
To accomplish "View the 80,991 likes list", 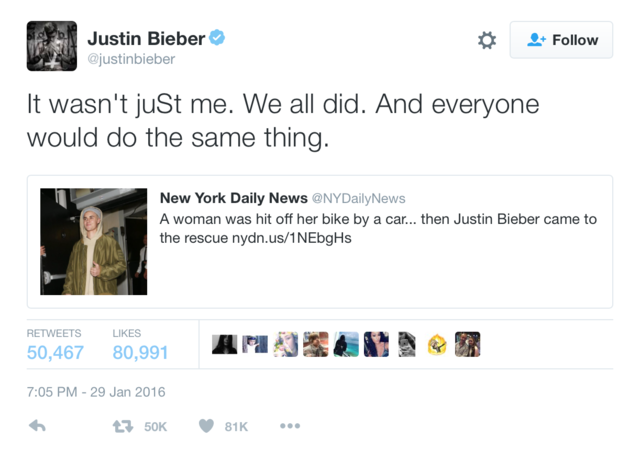I will click(140, 352).
